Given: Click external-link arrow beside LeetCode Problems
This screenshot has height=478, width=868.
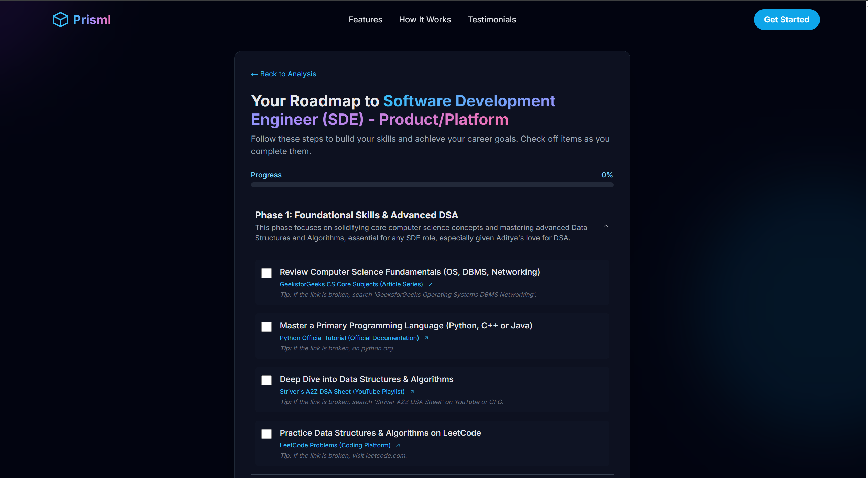Looking at the screenshot, I should (398, 445).
